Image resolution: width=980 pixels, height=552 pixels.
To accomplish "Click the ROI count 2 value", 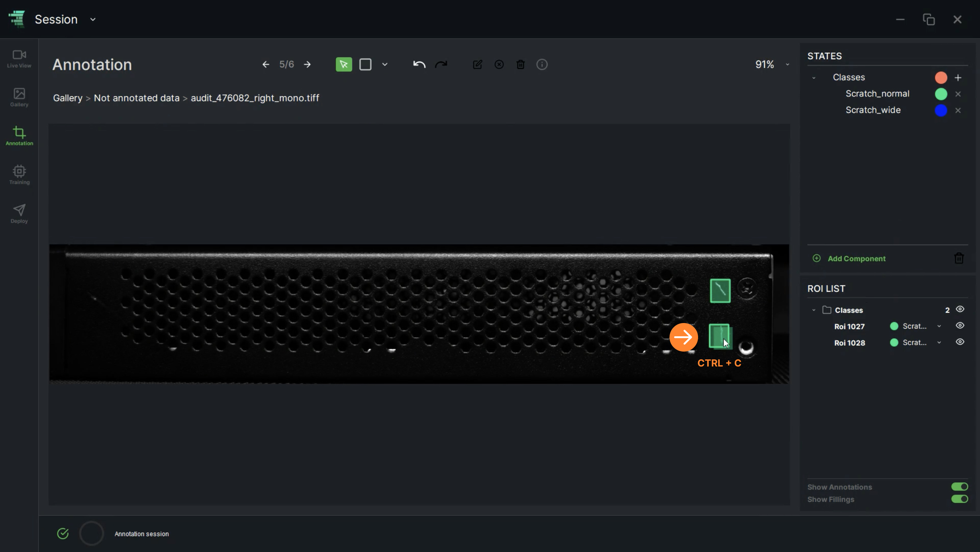I will pos(947,310).
